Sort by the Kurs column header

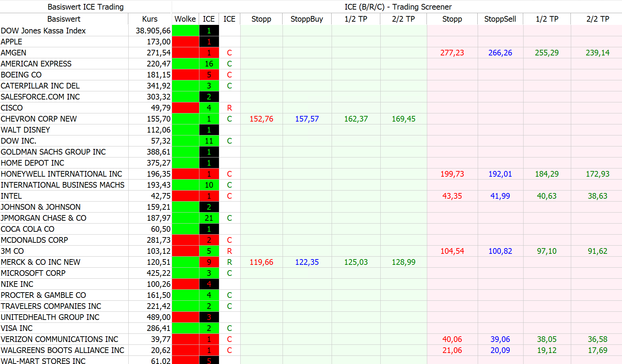[x=150, y=19]
